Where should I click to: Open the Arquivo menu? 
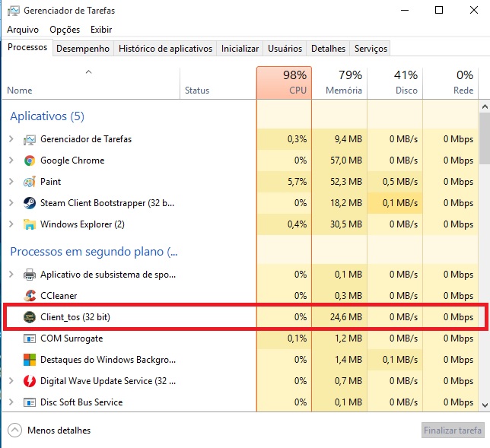(x=23, y=30)
